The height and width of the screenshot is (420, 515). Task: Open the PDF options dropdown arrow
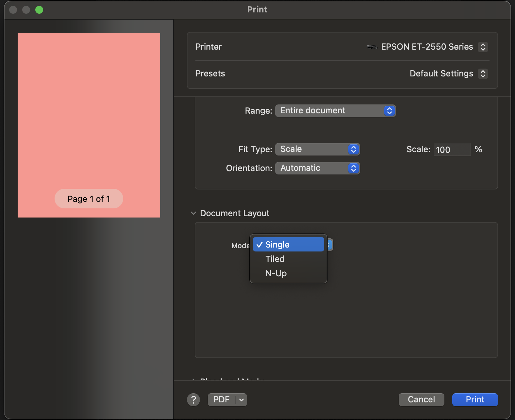tap(241, 400)
